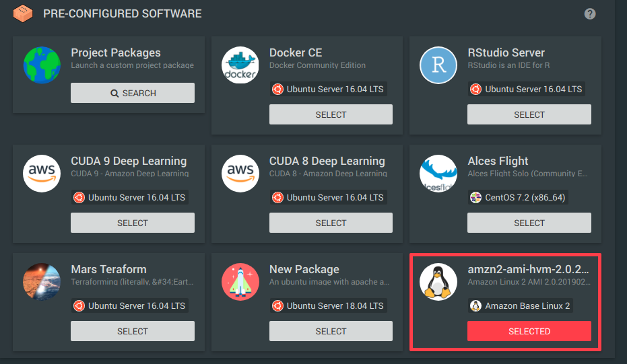Click Ubuntu icon in New Package card
The width and height of the screenshot is (627, 364).
[277, 305]
